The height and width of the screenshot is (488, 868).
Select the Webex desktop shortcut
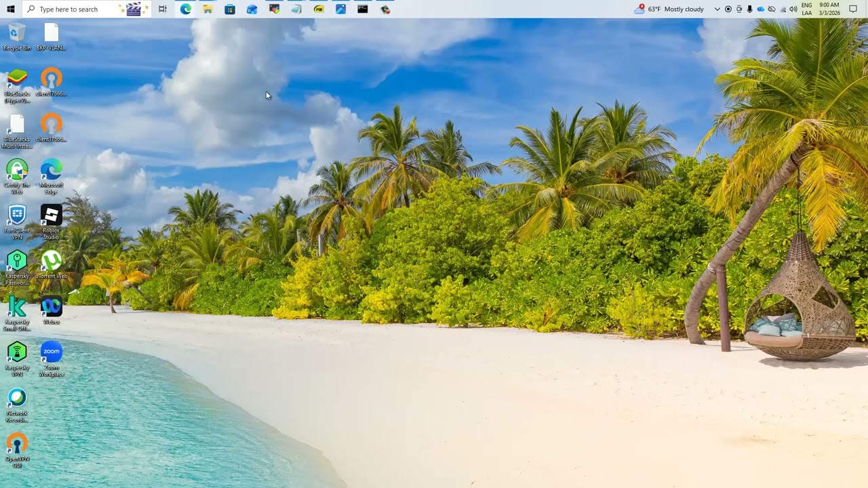pyautogui.click(x=52, y=310)
